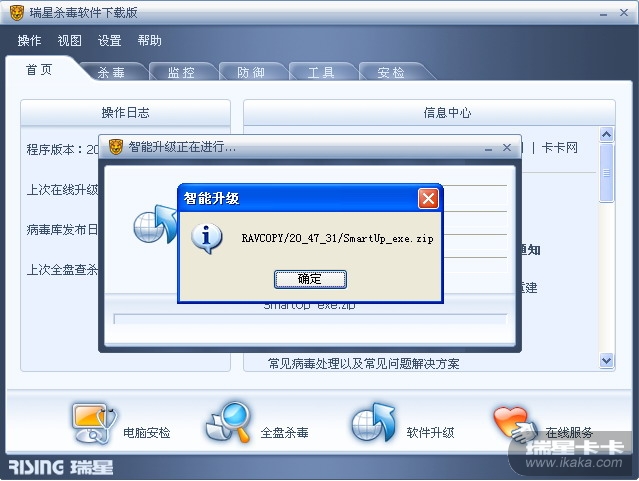
Task: Click the Rising lion logo in title bar
Action: [x=17, y=13]
